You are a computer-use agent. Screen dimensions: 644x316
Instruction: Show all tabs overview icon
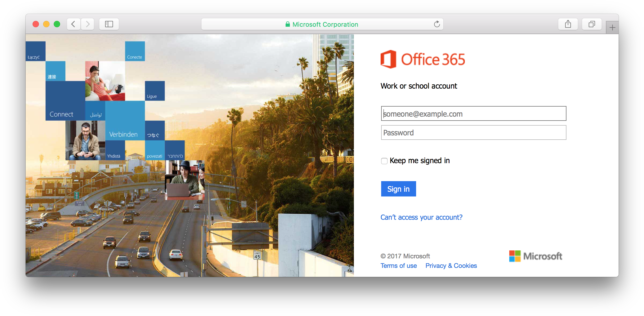(592, 24)
